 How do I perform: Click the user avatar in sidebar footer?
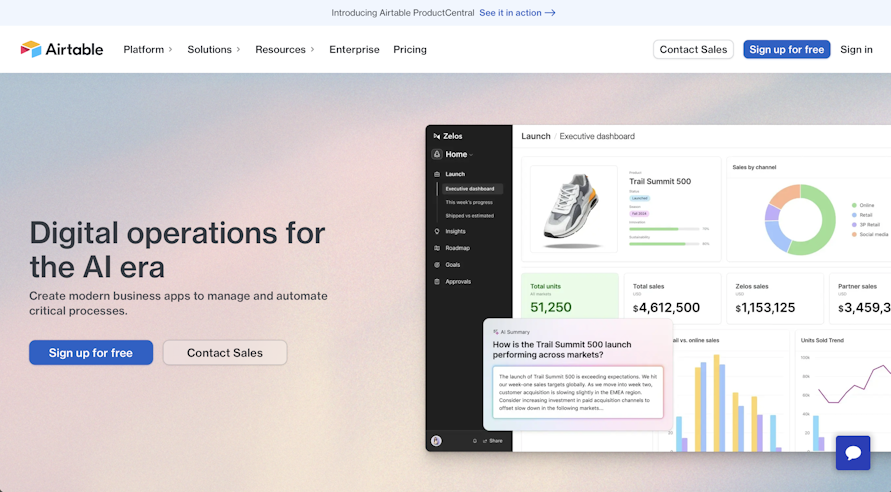tap(436, 441)
